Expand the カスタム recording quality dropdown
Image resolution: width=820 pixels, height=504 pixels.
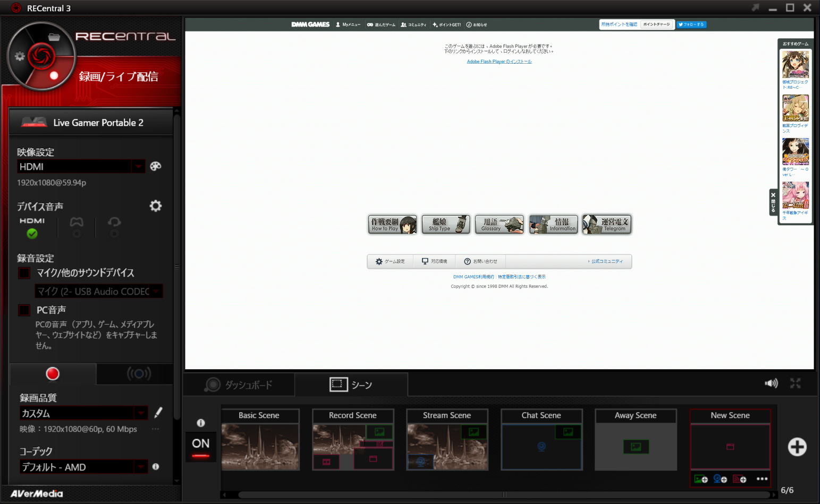pyautogui.click(x=141, y=413)
